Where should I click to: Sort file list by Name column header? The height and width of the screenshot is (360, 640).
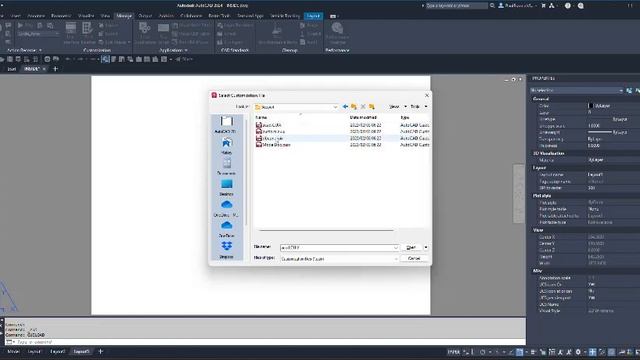coord(261,118)
